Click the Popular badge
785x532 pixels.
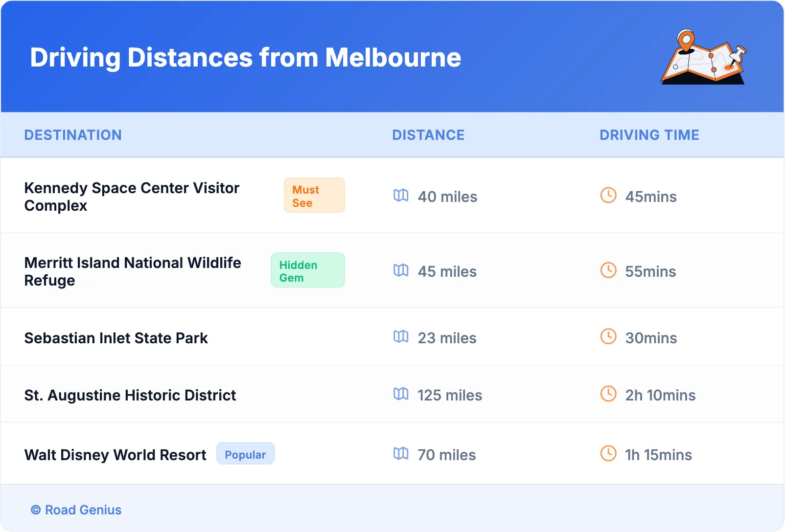[x=245, y=454]
